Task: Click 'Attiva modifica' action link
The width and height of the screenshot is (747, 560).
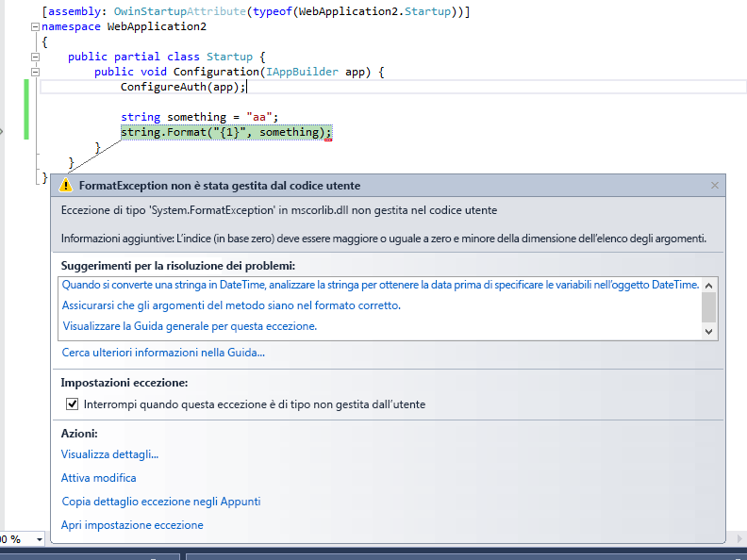Action: click(x=99, y=478)
